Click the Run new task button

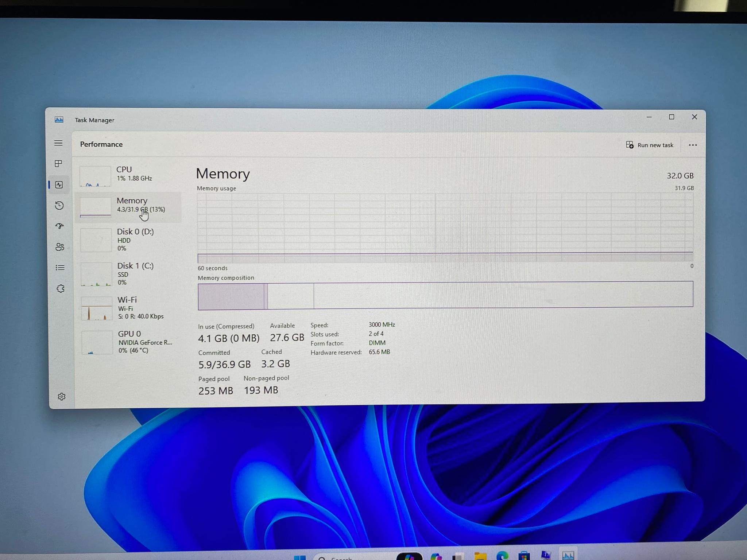650,145
